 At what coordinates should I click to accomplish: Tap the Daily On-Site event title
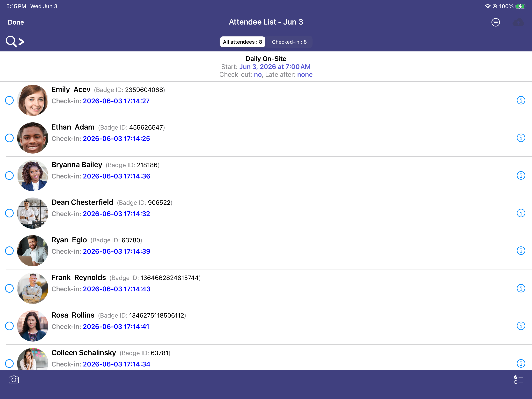[x=266, y=59]
